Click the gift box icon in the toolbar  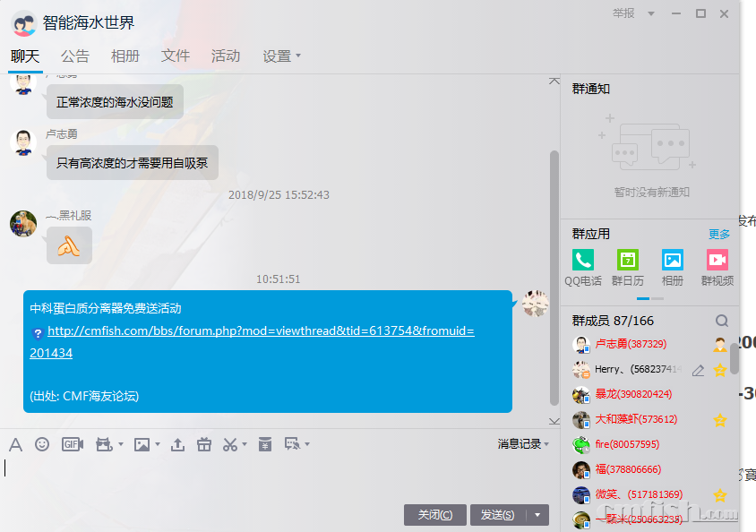click(x=203, y=444)
